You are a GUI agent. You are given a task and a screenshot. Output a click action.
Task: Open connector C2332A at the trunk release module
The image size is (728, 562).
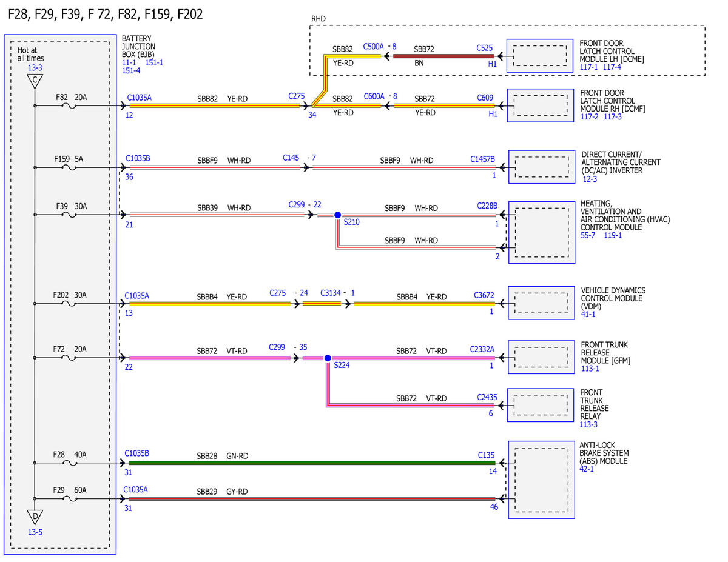tap(482, 349)
